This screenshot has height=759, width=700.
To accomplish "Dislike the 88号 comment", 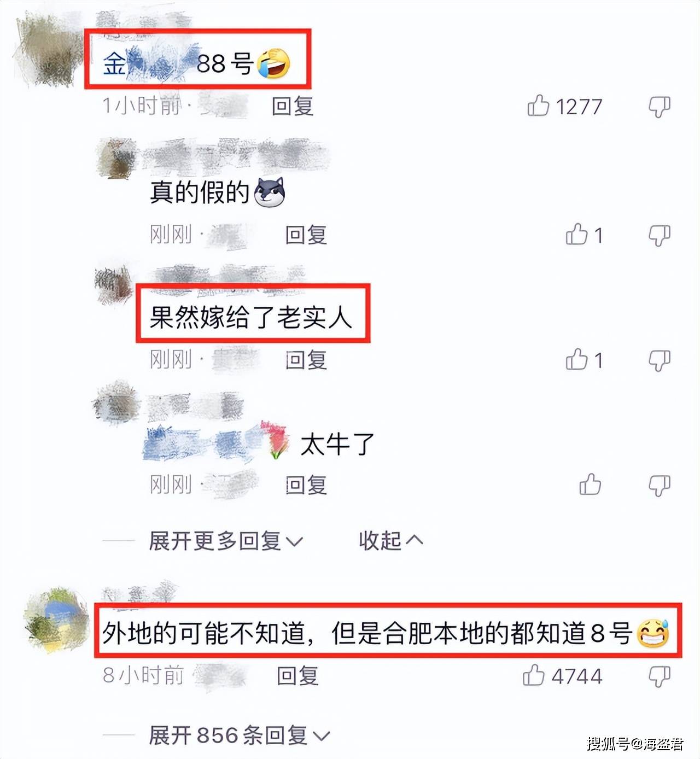I will coord(659,107).
